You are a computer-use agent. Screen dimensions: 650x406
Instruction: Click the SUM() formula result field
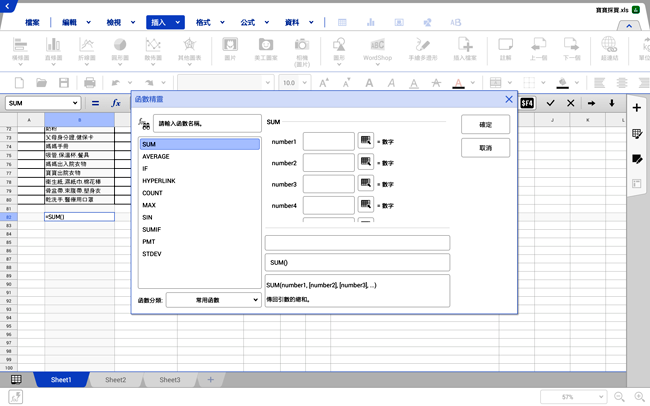click(357, 263)
